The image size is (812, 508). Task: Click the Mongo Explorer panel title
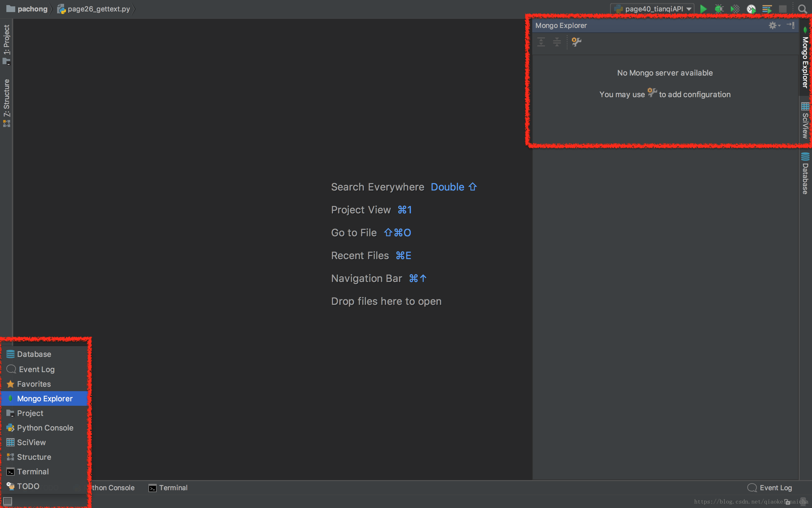(x=561, y=25)
